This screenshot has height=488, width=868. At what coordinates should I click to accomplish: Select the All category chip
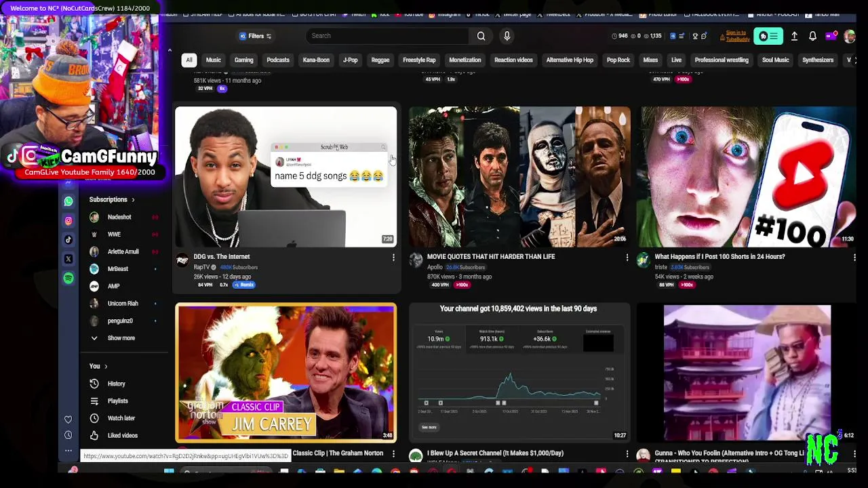[189, 60]
